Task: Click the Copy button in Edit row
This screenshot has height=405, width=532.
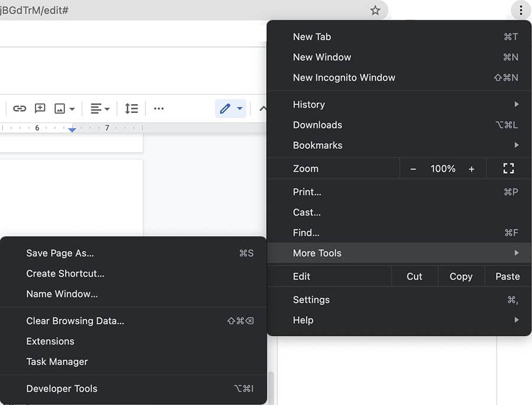Action: (x=461, y=276)
